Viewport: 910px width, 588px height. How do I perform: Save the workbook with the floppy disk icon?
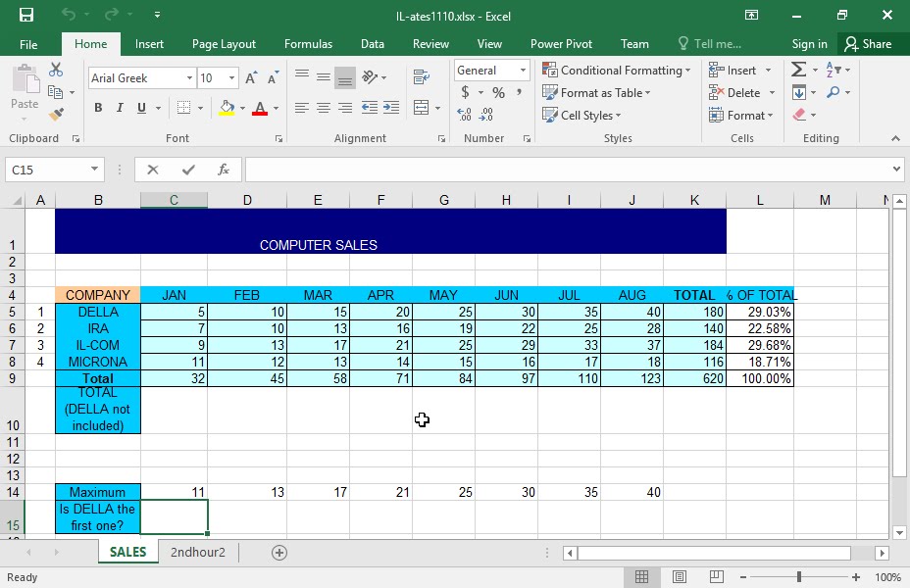coord(26,15)
